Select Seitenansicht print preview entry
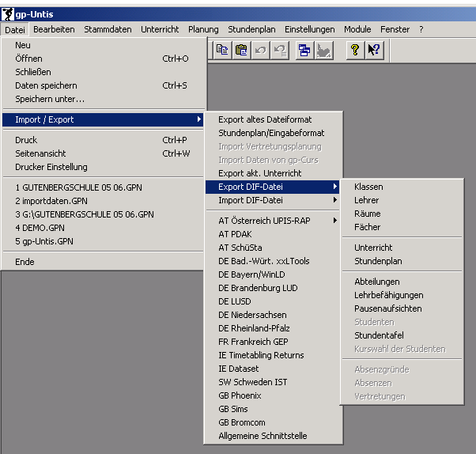476x454 pixels. 40,153
